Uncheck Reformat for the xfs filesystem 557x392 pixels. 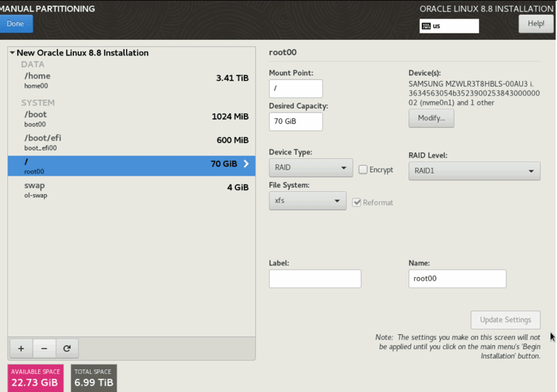(357, 202)
